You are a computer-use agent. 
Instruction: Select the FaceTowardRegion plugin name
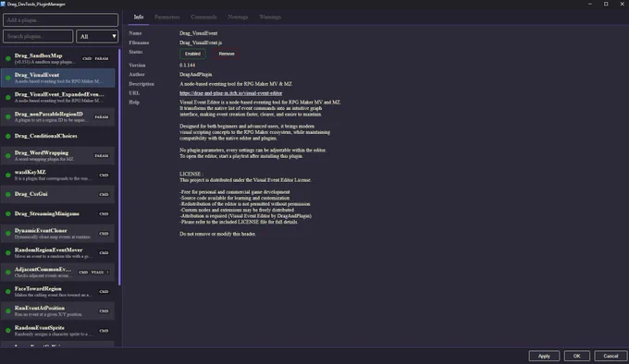pyautogui.click(x=38, y=289)
